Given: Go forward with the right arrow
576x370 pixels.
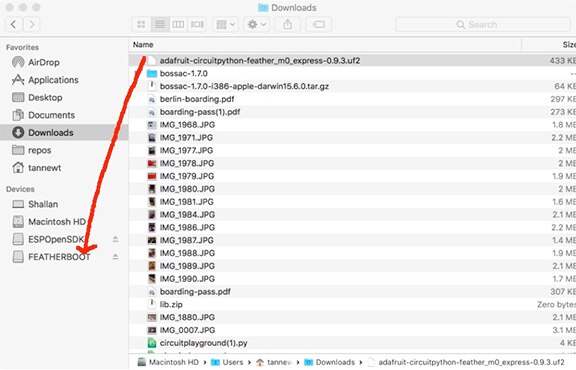Looking at the screenshot, I should point(32,25).
